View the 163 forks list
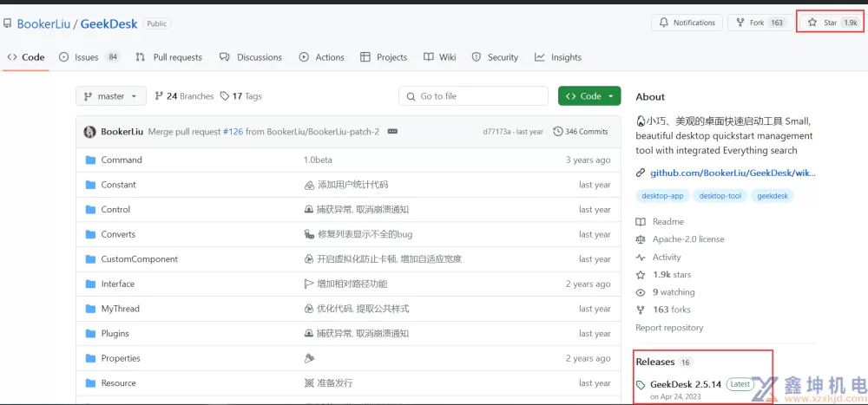Image resolution: width=868 pixels, height=405 pixels. point(663,310)
